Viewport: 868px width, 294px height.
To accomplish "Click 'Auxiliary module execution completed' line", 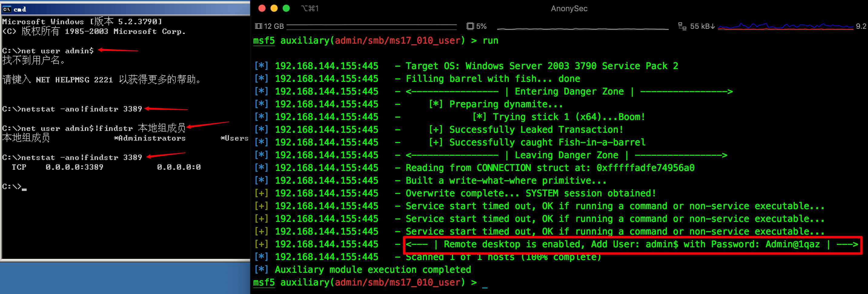I will (x=373, y=269).
